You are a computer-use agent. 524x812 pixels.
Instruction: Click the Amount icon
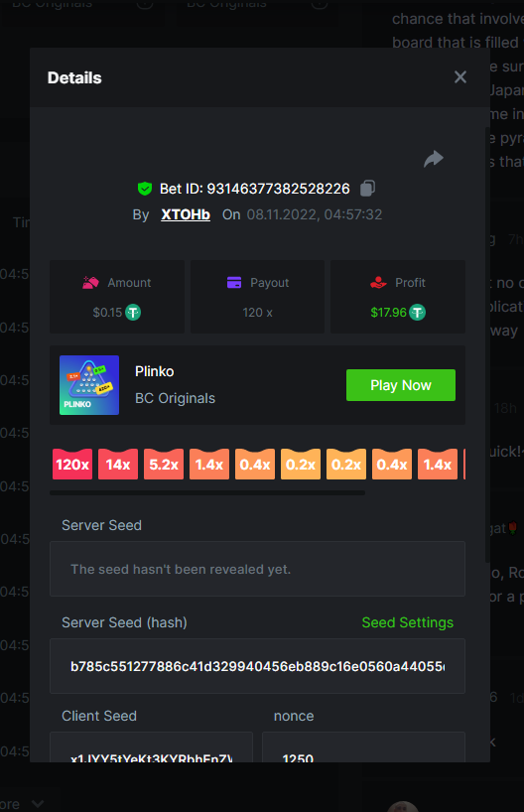[90, 283]
